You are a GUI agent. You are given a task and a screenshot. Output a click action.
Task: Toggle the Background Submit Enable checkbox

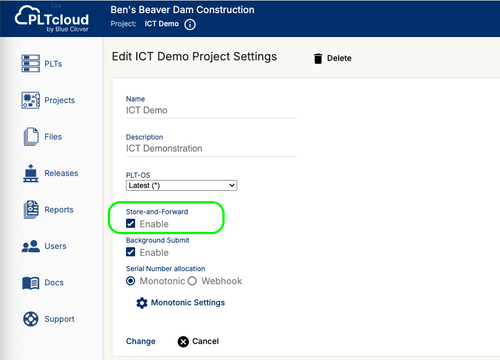(x=131, y=252)
